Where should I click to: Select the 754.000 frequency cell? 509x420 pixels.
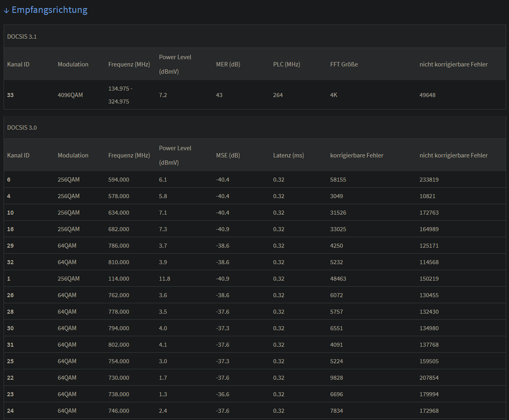click(119, 361)
